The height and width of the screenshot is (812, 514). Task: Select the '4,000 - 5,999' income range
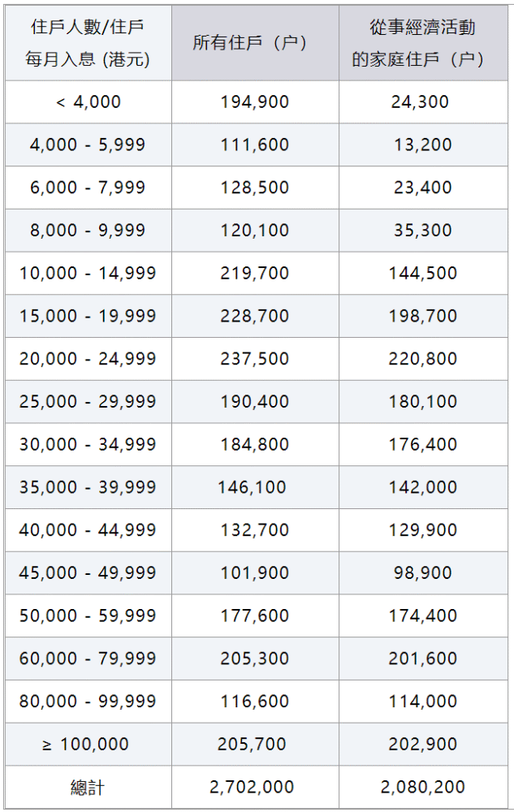click(89, 145)
